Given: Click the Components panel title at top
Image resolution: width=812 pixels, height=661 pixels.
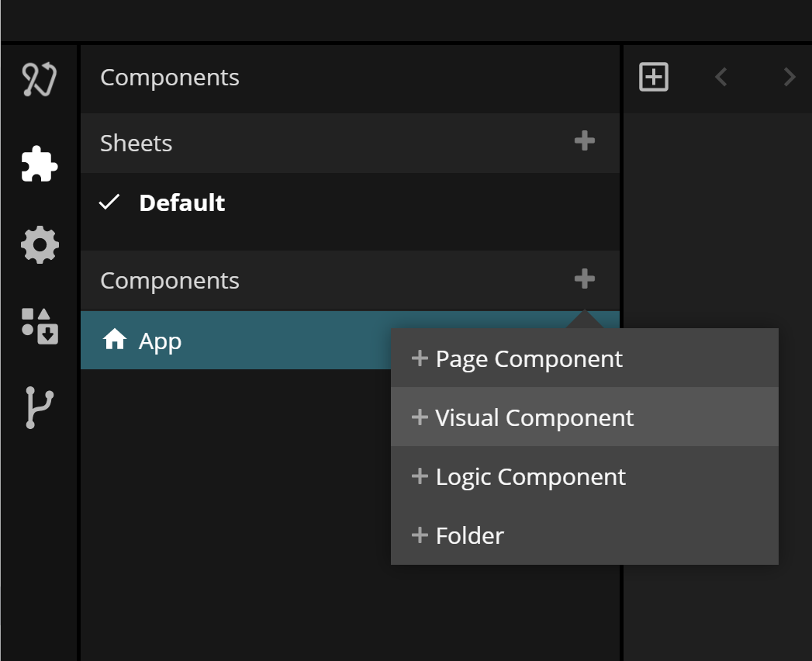Looking at the screenshot, I should tap(170, 78).
